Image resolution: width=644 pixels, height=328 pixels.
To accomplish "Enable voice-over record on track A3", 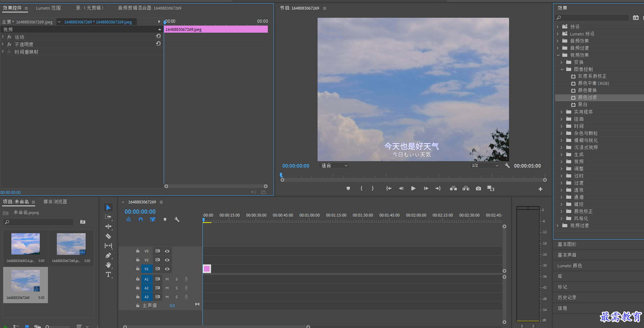I will coord(186,297).
